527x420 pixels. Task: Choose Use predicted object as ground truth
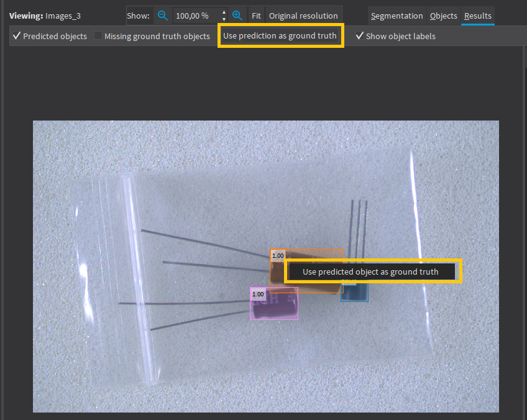coord(372,271)
